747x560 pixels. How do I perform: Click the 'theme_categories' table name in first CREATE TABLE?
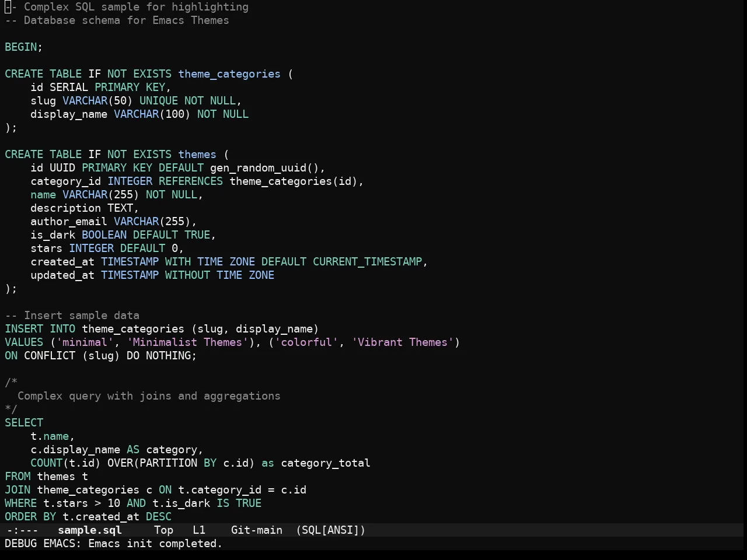[229, 74]
